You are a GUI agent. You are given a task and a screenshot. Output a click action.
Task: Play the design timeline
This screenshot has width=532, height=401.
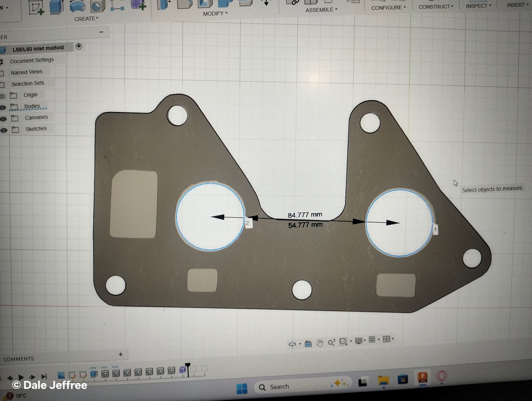tap(21, 377)
